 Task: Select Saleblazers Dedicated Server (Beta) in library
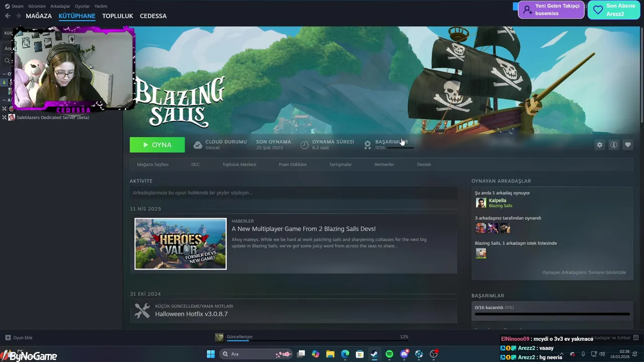[x=52, y=117]
